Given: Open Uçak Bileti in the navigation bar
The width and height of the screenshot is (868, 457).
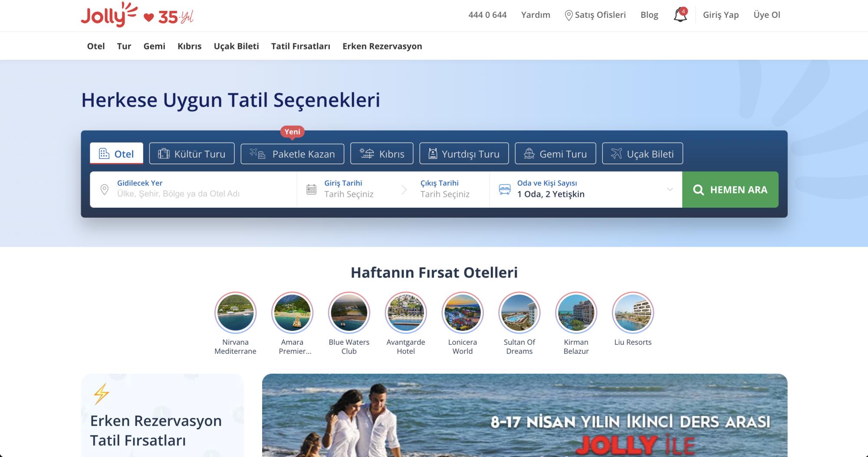Looking at the screenshot, I should click(x=237, y=46).
